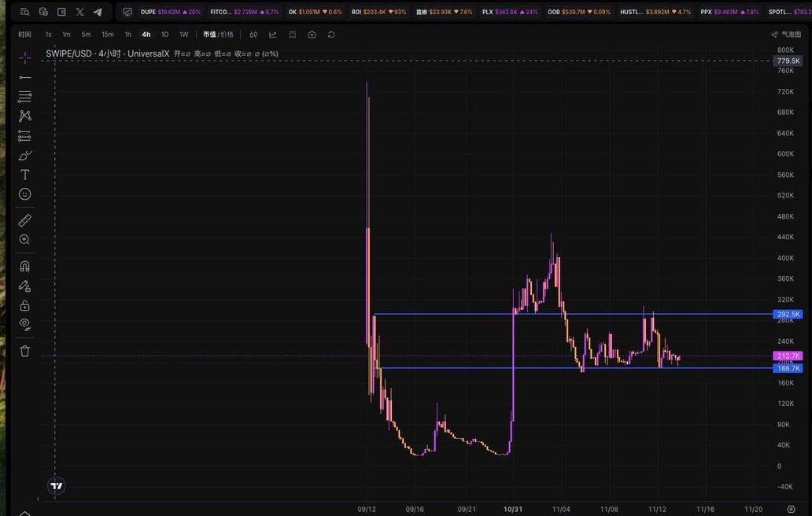This screenshot has height=516, width=812.
Task: Select the Text annotation tool
Action: [x=25, y=175]
